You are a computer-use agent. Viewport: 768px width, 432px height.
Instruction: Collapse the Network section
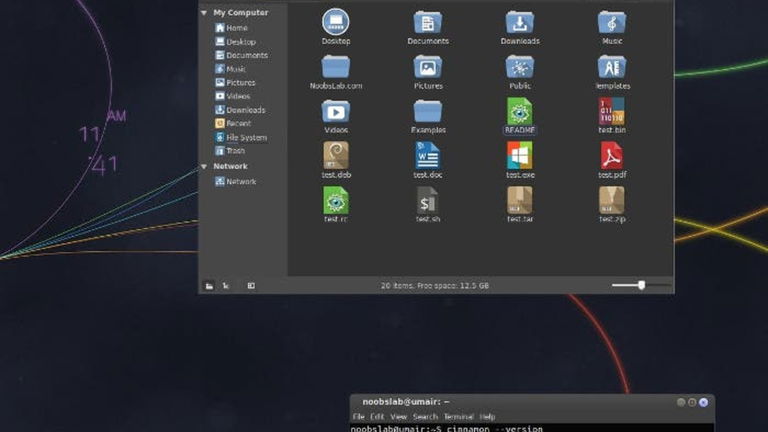tap(204, 167)
